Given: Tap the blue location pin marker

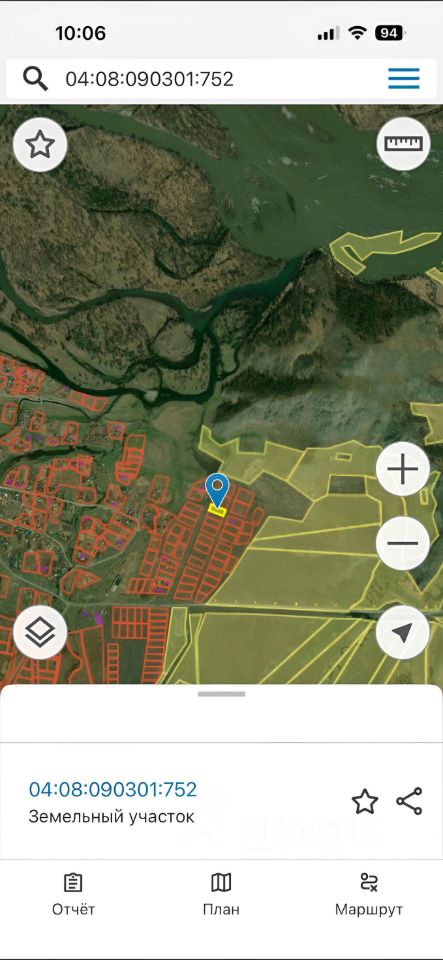Looking at the screenshot, I should [x=217, y=490].
